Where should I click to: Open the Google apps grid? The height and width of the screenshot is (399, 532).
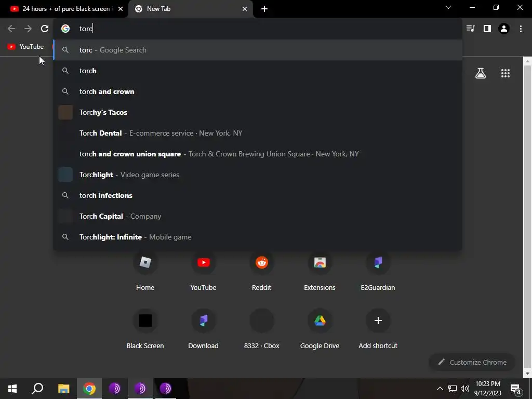(x=505, y=73)
